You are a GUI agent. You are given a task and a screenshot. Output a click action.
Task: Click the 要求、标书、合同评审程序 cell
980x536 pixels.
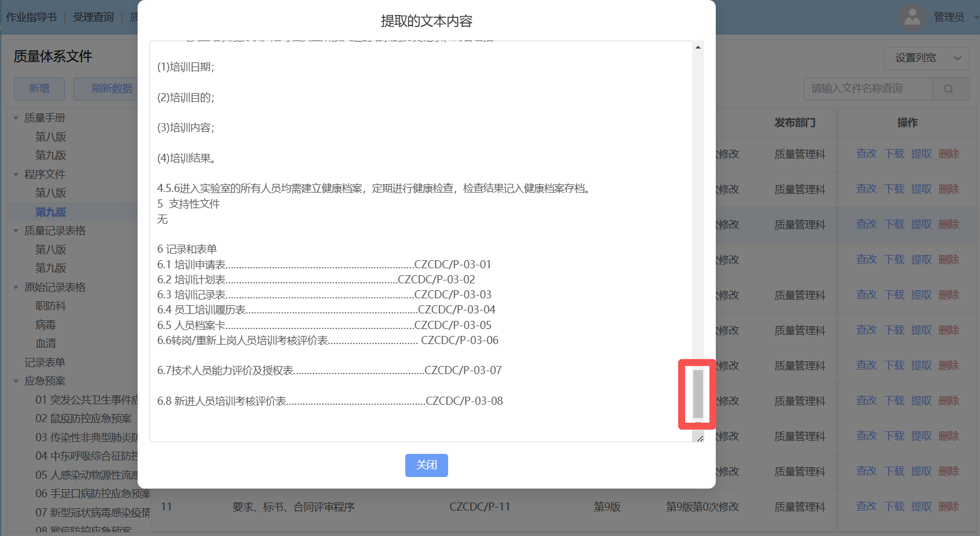293,507
